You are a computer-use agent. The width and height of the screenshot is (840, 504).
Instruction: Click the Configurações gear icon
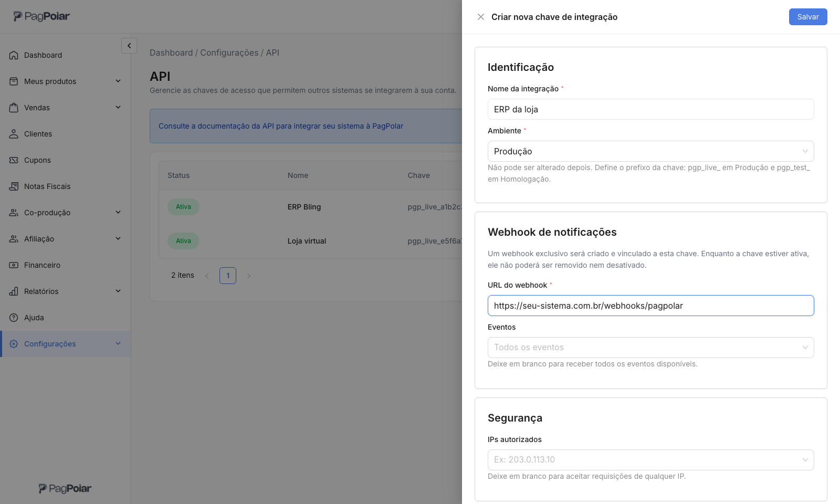pos(14,344)
